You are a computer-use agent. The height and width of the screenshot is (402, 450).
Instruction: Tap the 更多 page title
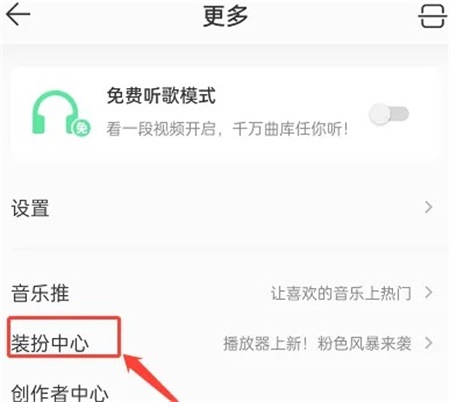(x=225, y=16)
